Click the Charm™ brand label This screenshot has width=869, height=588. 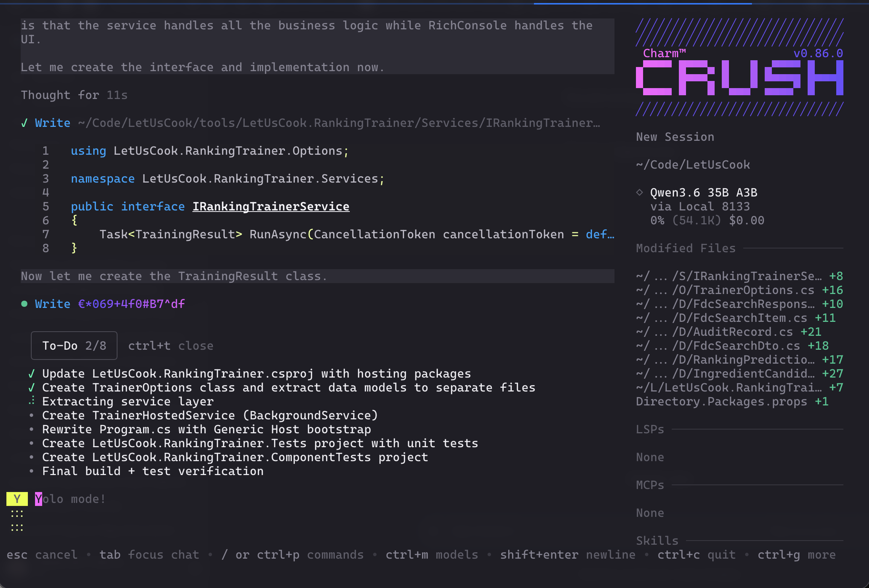pyautogui.click(x=664, y=53)
